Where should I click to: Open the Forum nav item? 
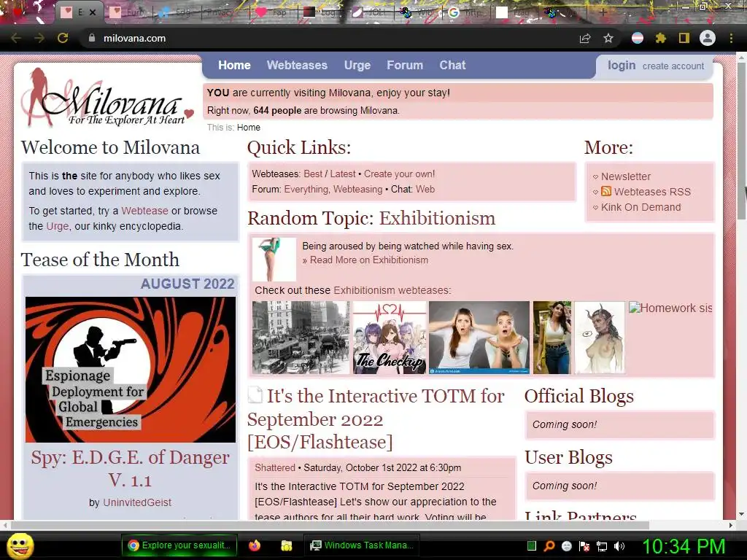pos(405,65)
